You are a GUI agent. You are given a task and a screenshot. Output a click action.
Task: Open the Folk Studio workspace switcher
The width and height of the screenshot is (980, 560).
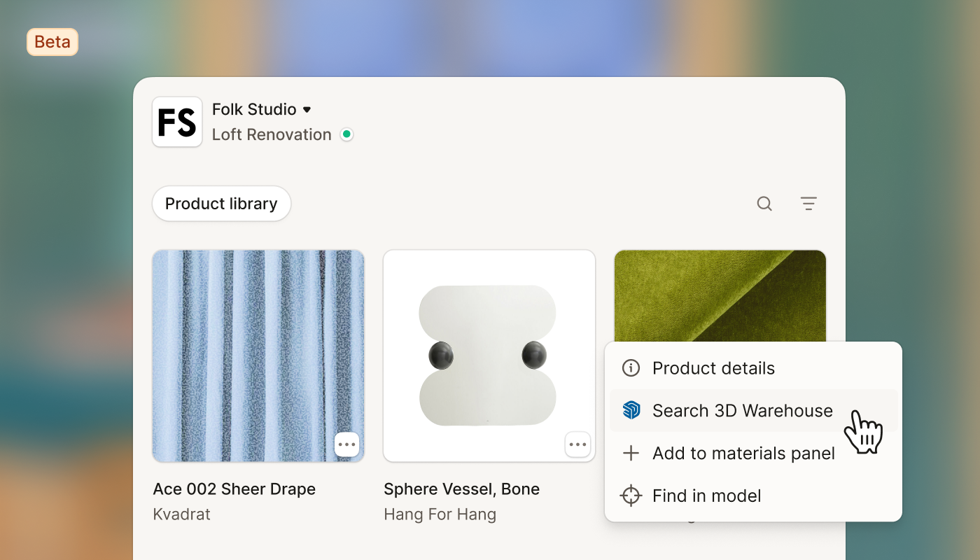pos(262,110)
